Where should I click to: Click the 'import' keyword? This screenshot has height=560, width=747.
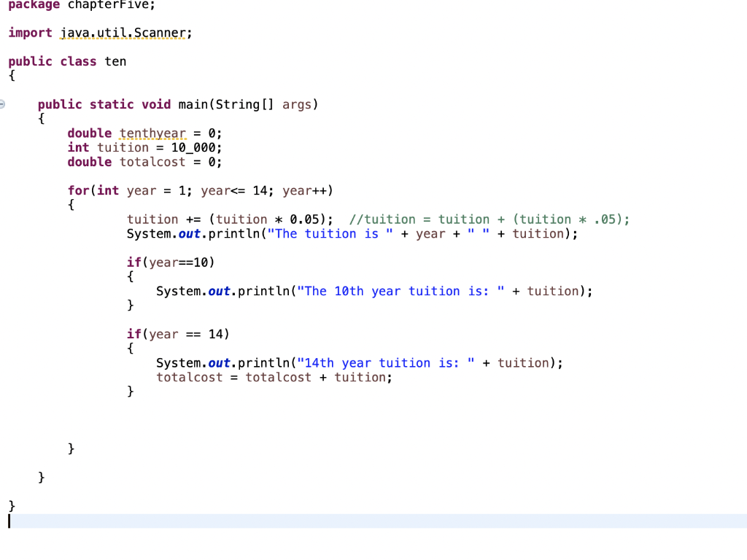click(30, 33)
